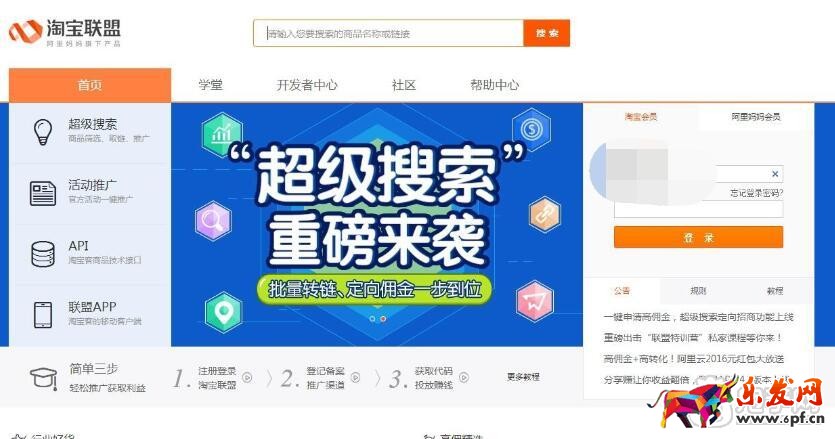Click the Taobao Alliance logo
Screen dimensions: 835x439
(x=64, y=33)
